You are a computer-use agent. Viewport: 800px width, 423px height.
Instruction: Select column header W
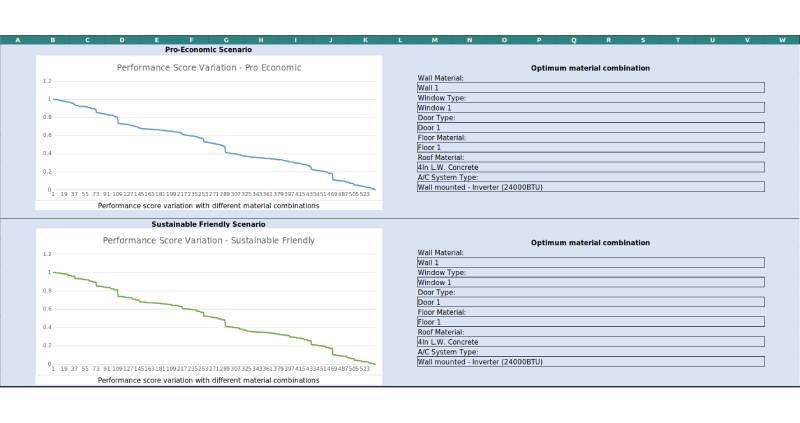[781, 40]
